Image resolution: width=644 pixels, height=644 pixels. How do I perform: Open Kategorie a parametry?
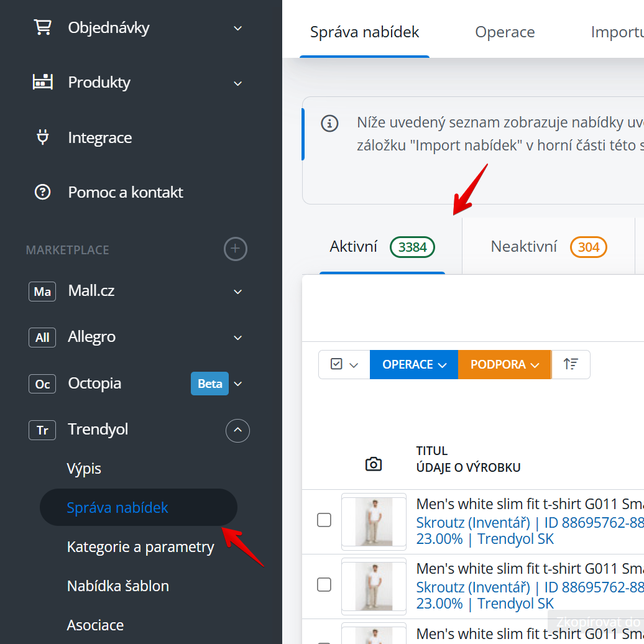[x=140, y=547]
